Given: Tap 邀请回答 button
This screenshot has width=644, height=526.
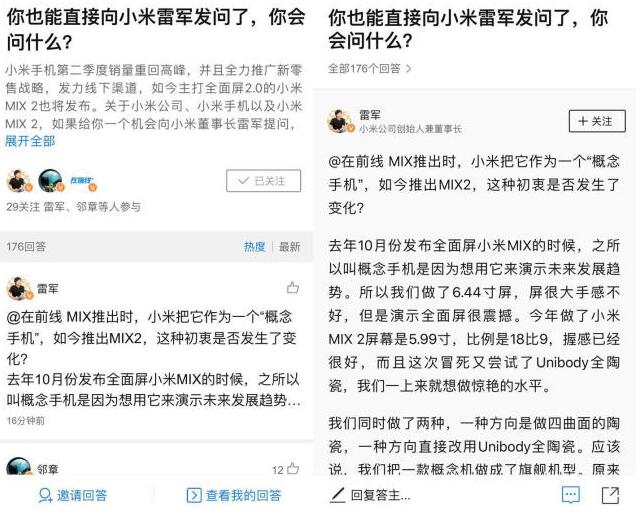Looking at the screenshot, I should (x=72, y=495).
